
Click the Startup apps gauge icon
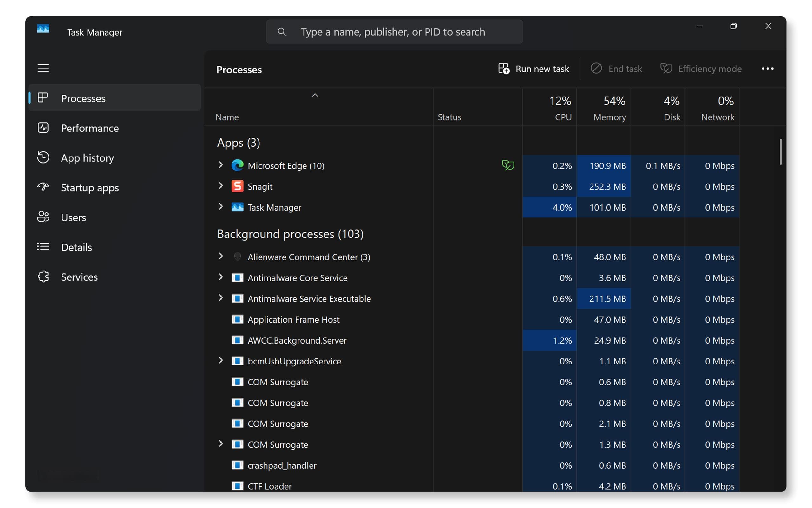tap(43, 187)
